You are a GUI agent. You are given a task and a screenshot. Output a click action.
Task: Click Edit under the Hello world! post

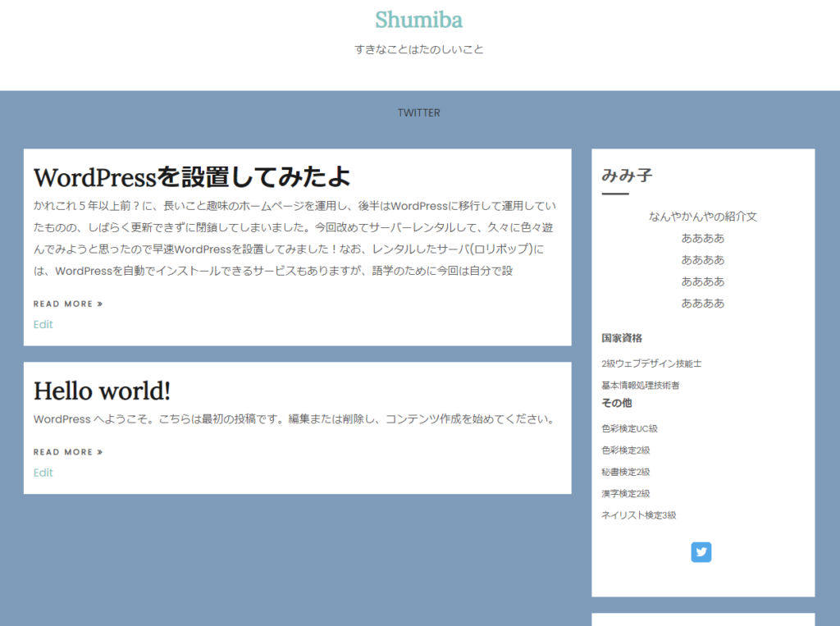click(43, 473)
